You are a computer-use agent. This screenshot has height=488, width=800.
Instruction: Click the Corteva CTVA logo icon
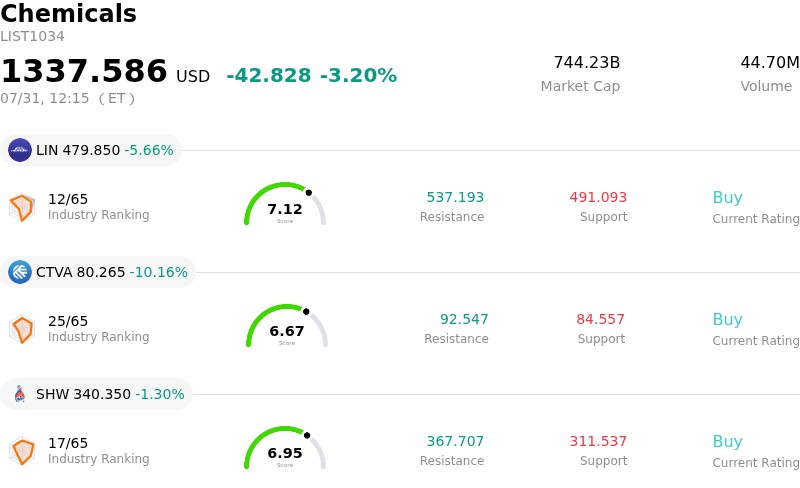coord(20,272)
